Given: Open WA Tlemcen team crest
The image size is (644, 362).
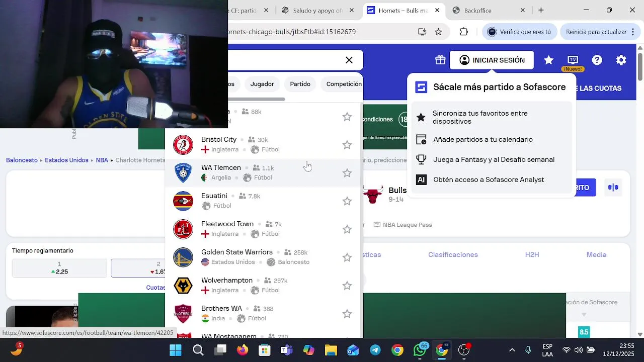Looking at the screenshot, I should click(x=183, y=173).
